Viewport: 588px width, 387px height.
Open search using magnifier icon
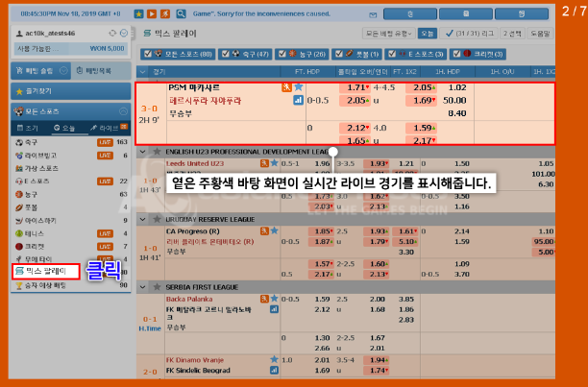click(182, 14)
